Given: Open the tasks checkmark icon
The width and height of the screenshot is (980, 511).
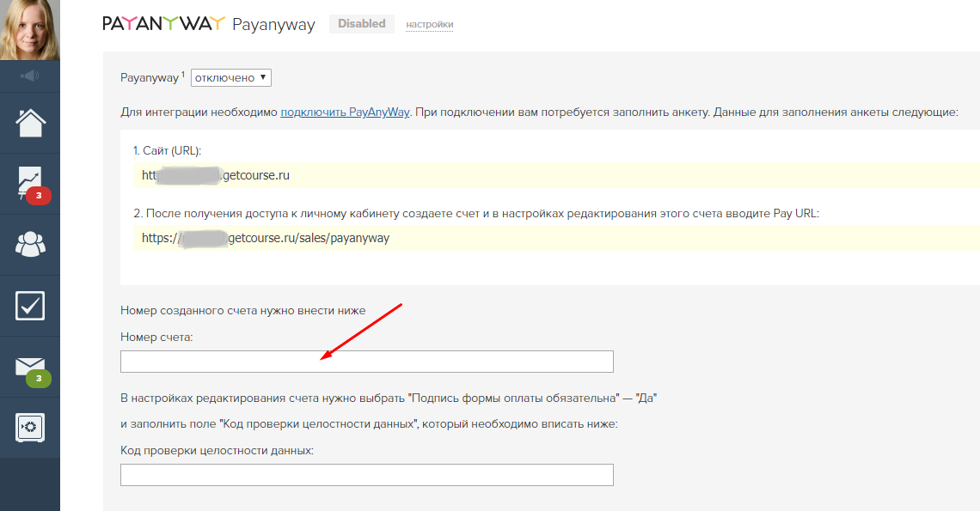Looking at the screenshot, I should (x=30, y=306).
